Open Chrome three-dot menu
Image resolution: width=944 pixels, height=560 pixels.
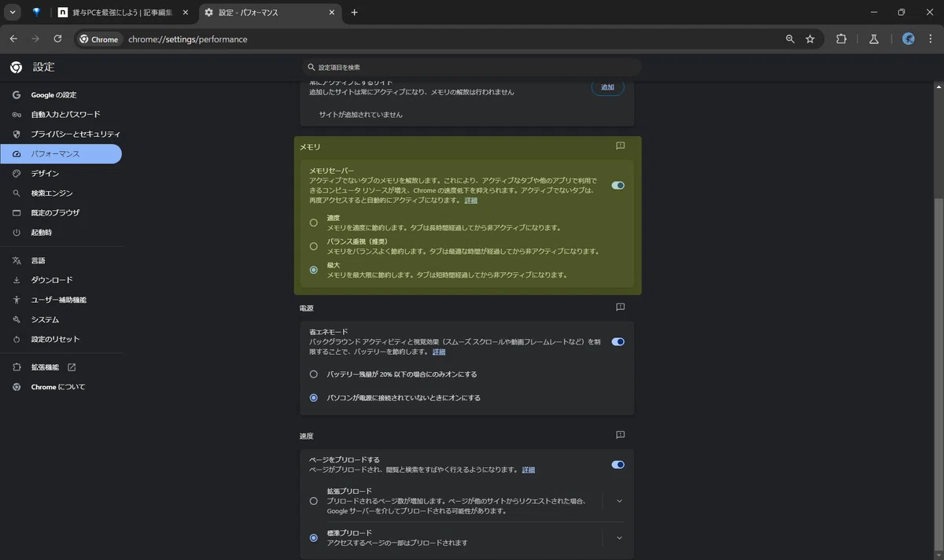[930, 39]
